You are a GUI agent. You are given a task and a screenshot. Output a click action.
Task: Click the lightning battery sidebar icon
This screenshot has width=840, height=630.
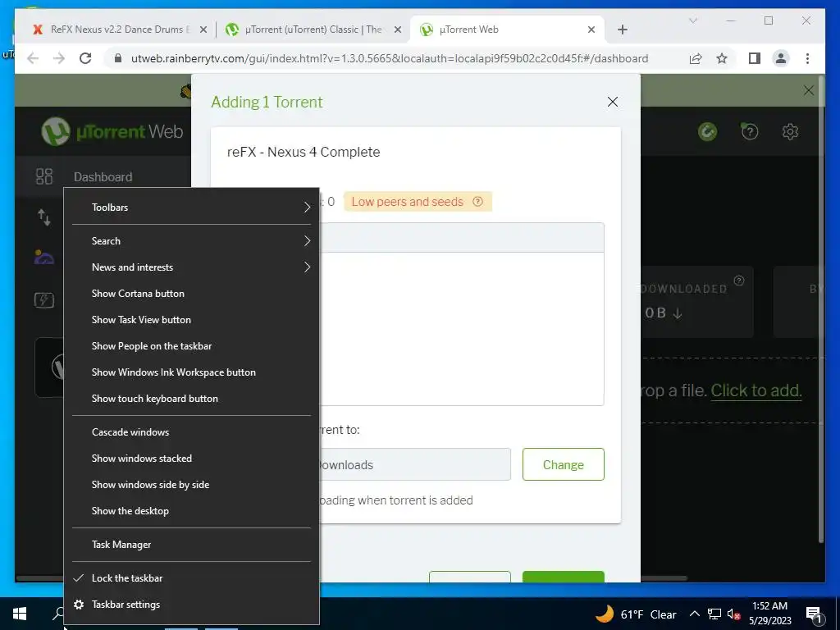(44, 299)
